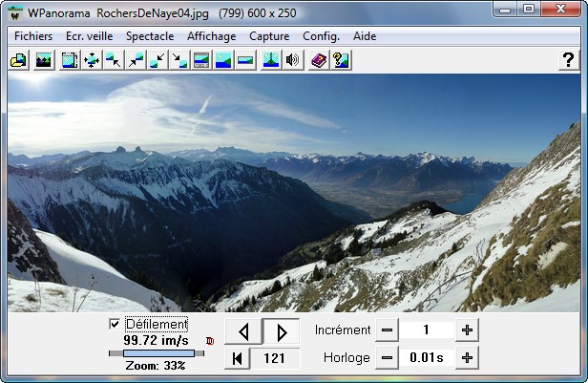This screenshot has height=383, width=588.
Task: Click the icon with the image at top-left
Action: tap(114, 60)
